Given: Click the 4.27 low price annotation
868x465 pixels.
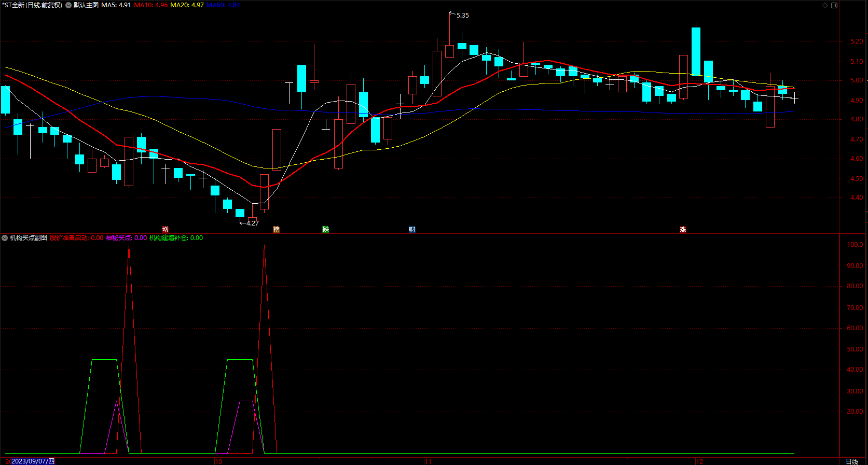Looking at the screenshot, I should [252, 223].
